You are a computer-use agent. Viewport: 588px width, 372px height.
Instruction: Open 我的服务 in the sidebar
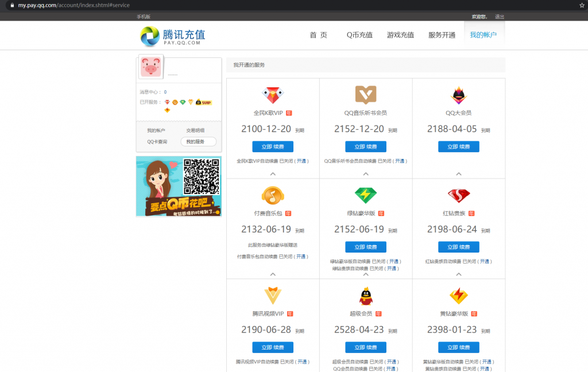point(198,142)
